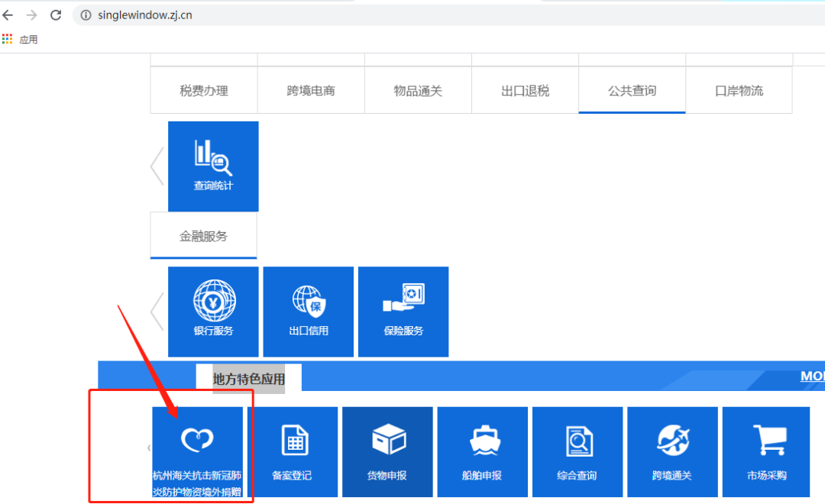Switch to the 跨境电商 tab
This screenshot has width=825, height=504.
311,91
